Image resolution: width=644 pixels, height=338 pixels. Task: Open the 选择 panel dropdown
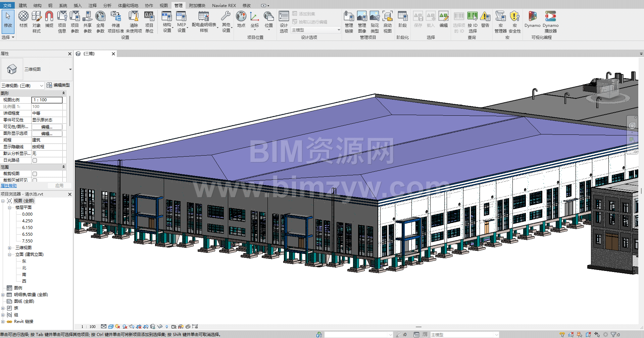click(8, 38)
